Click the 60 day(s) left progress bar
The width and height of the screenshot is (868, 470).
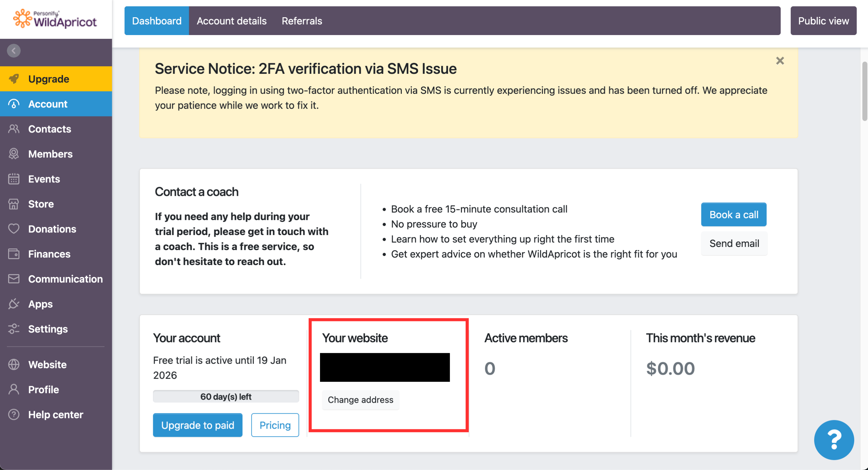(x=226, y=396)
